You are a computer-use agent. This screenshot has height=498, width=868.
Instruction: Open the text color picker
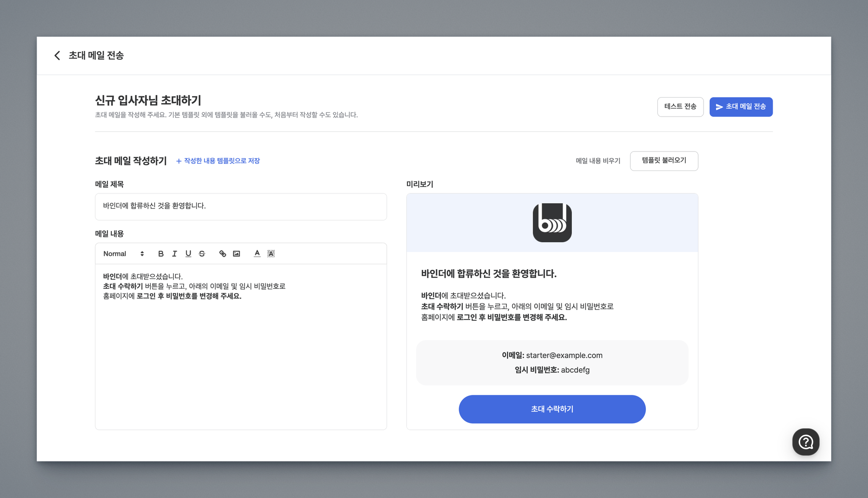(257, 254)
